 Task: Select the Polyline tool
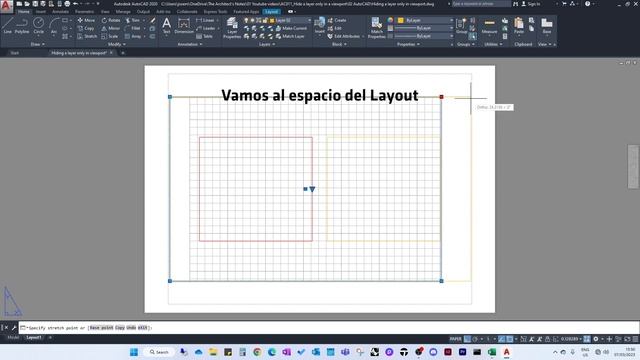[x=22, y=26]
